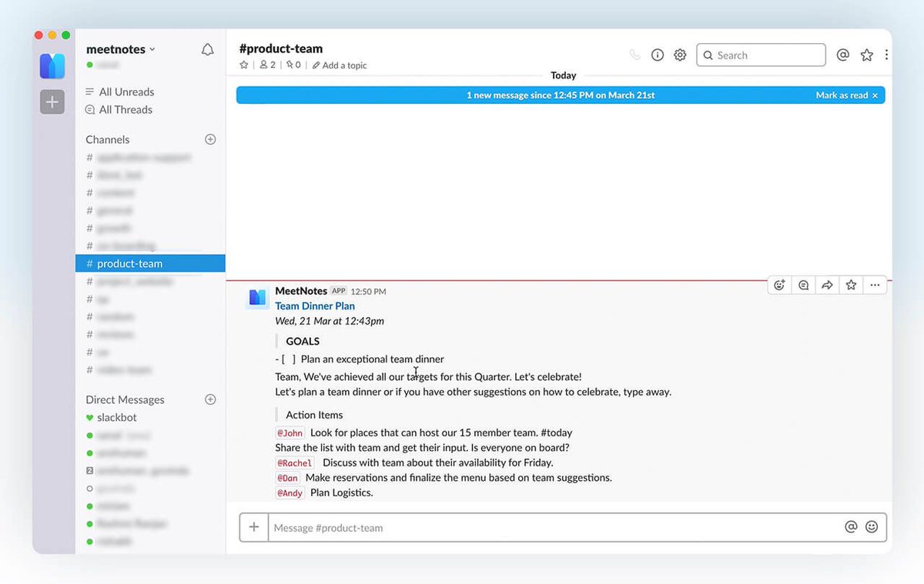Attach a file with plus button
The image size is (924, 584).
click(253, 528)
